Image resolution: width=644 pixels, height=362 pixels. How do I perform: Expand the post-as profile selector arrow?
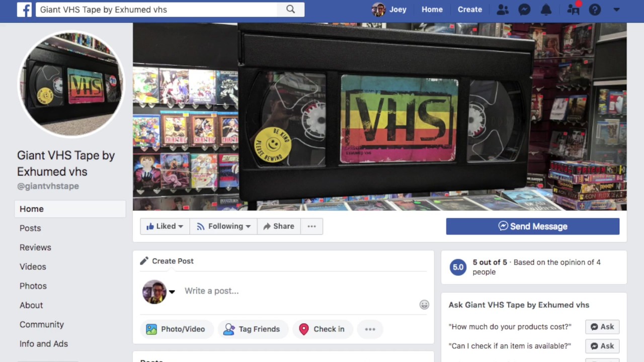tap(172, 292)
